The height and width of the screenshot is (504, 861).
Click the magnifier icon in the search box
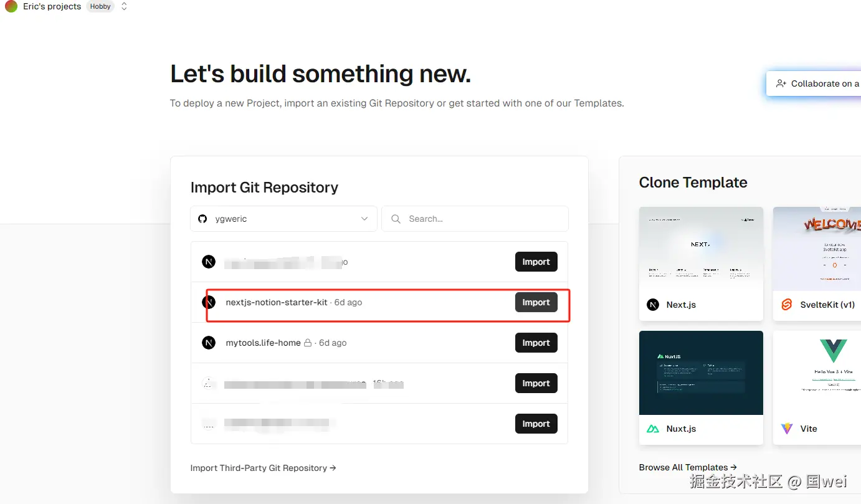point(396,219)
